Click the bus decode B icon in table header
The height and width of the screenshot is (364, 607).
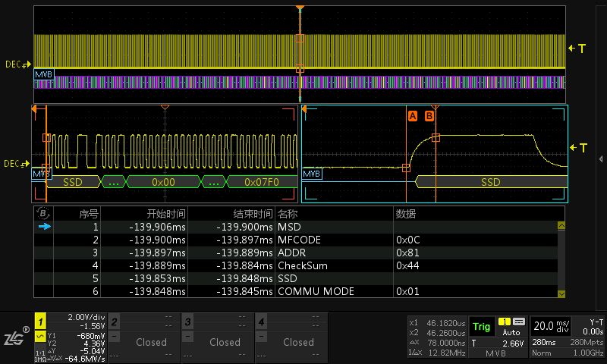point(43,213)
